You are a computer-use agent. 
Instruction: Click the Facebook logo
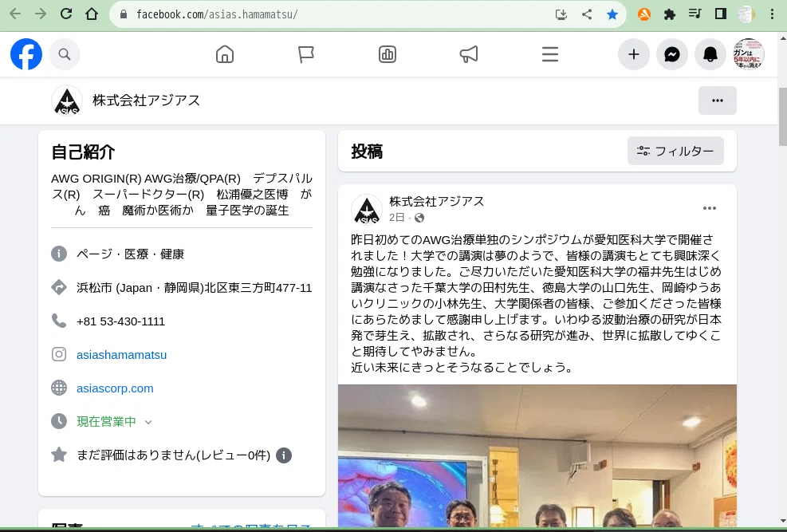[x=26, y=54]
